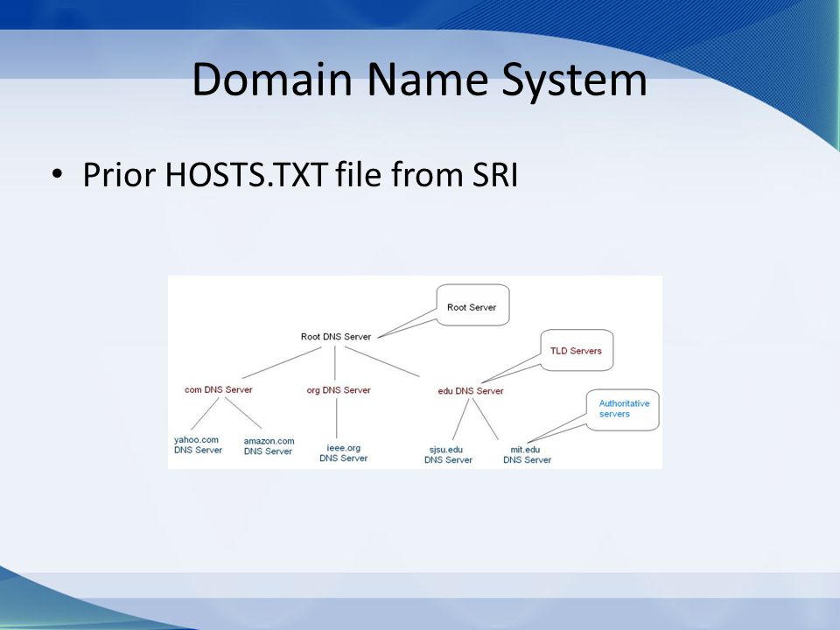This screenshot has height=630, width=840.
Task: Click the sjsu.edu DNS Server label
Action: click(x=448, y=454)
